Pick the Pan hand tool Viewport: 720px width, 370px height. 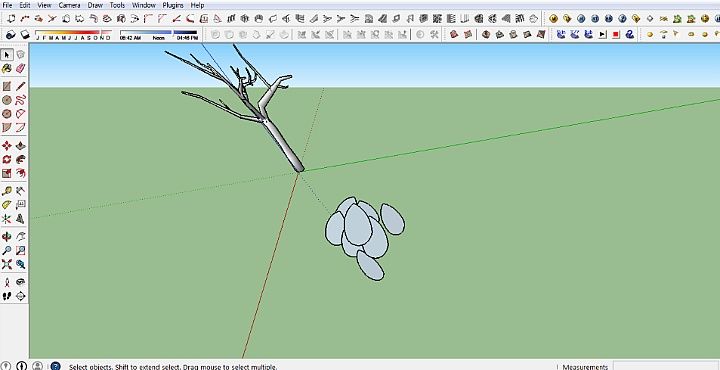point(21,237)
